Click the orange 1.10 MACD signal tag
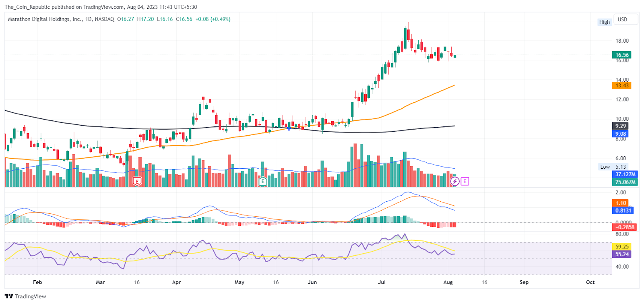The width and height of the screenshot is (644, 304). click(x=620, y=203)
